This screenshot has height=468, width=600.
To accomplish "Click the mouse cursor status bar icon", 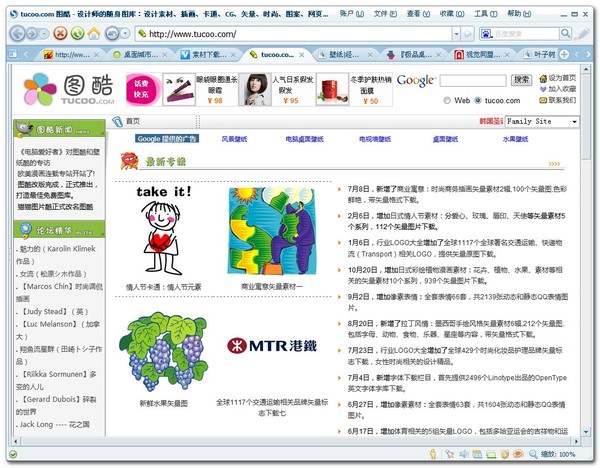I will click(x=450, y=454).
